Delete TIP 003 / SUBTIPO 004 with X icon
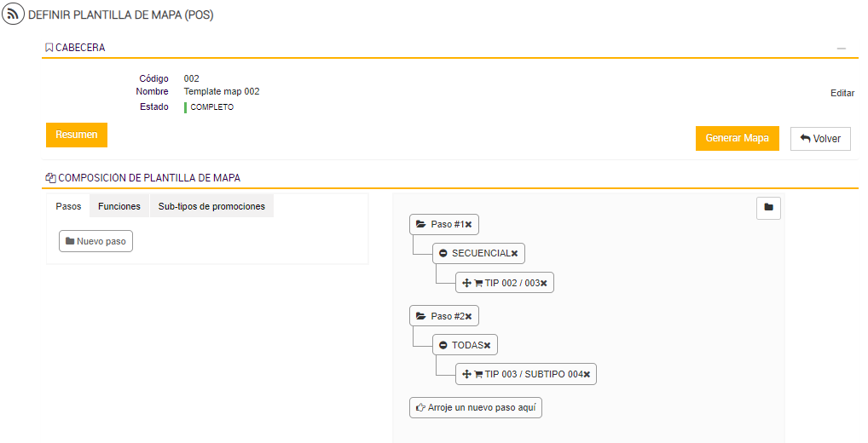The image size is (868, 443). [587, 375]
